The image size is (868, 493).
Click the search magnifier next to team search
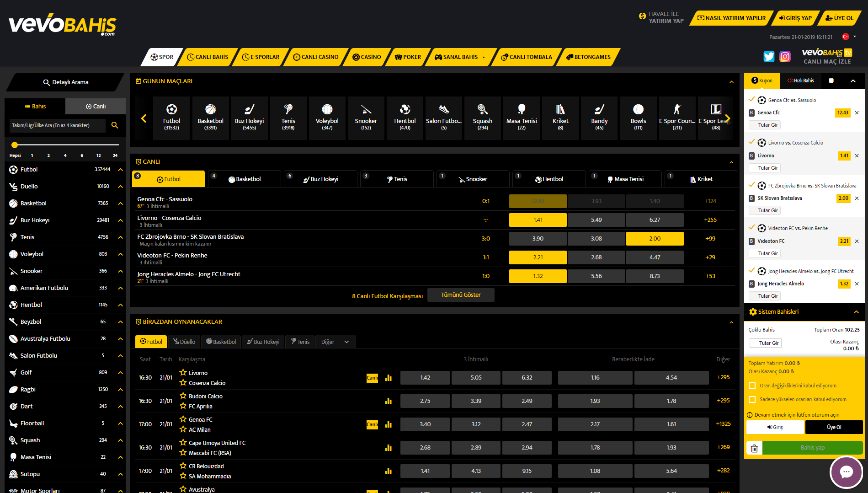click(x=115, y=125)
